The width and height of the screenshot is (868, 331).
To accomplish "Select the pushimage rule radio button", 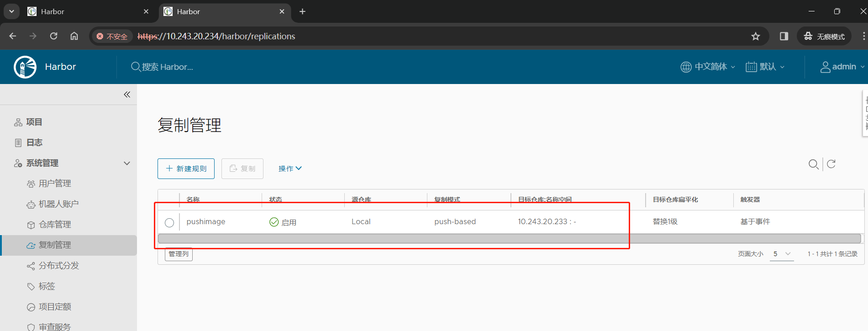I will coord(169,223).
